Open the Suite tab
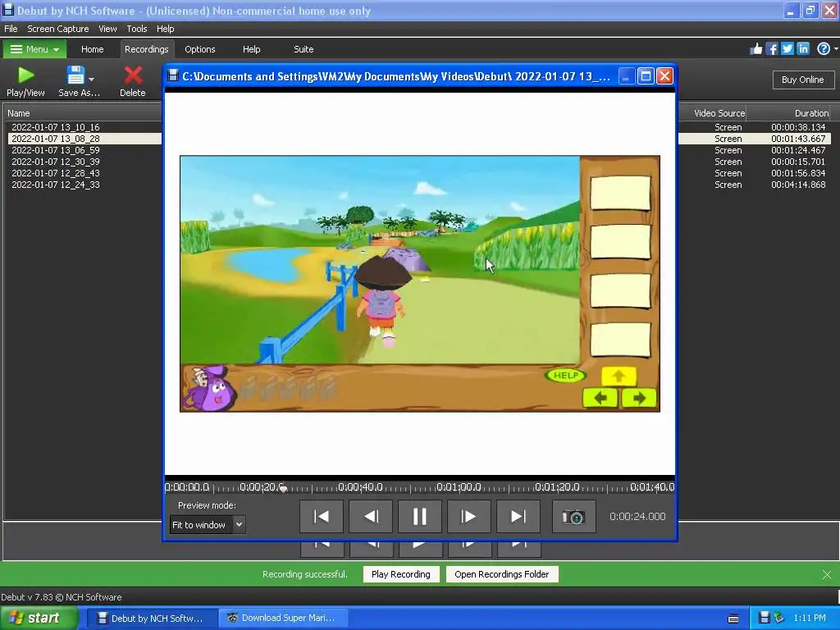840x630 pixels. pos(304,49)
